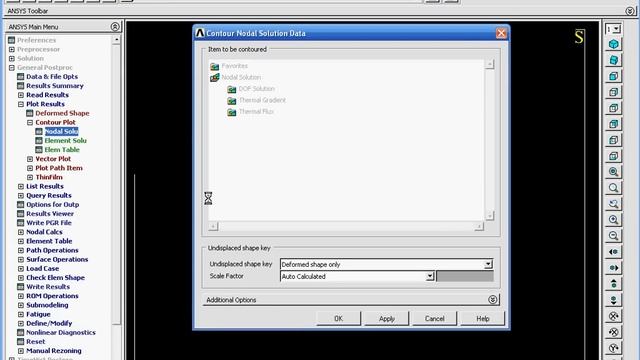Click the Nodal Solution folder icon

coord(215,77)
